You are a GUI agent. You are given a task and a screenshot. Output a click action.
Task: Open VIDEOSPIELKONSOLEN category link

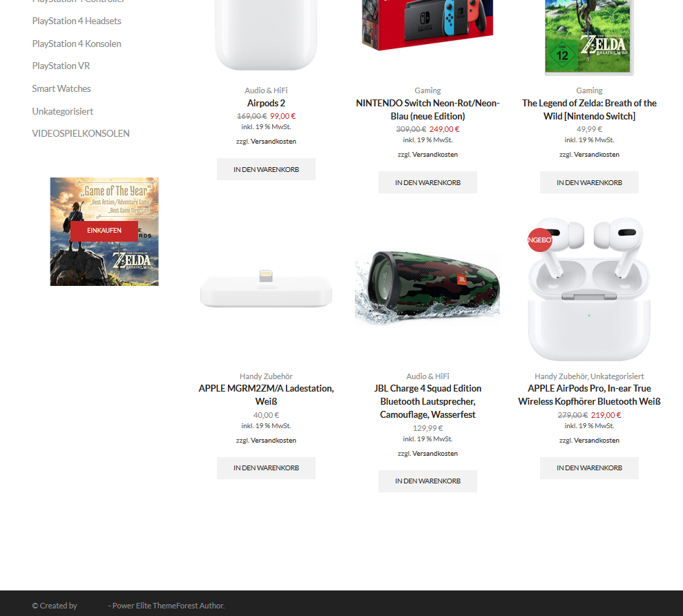pyautogui.click(x=81, y=133)
